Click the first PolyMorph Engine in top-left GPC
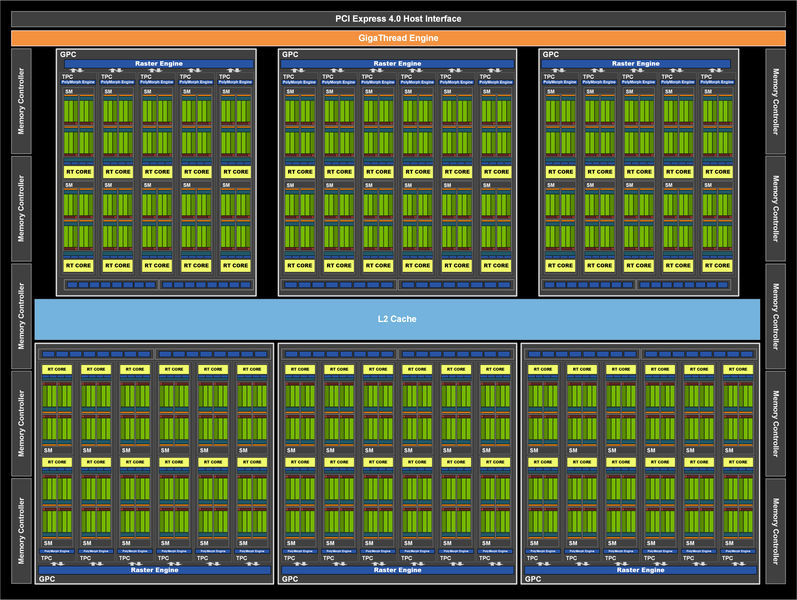The width and height of the screenshot is (797, 600). [76, 82]
